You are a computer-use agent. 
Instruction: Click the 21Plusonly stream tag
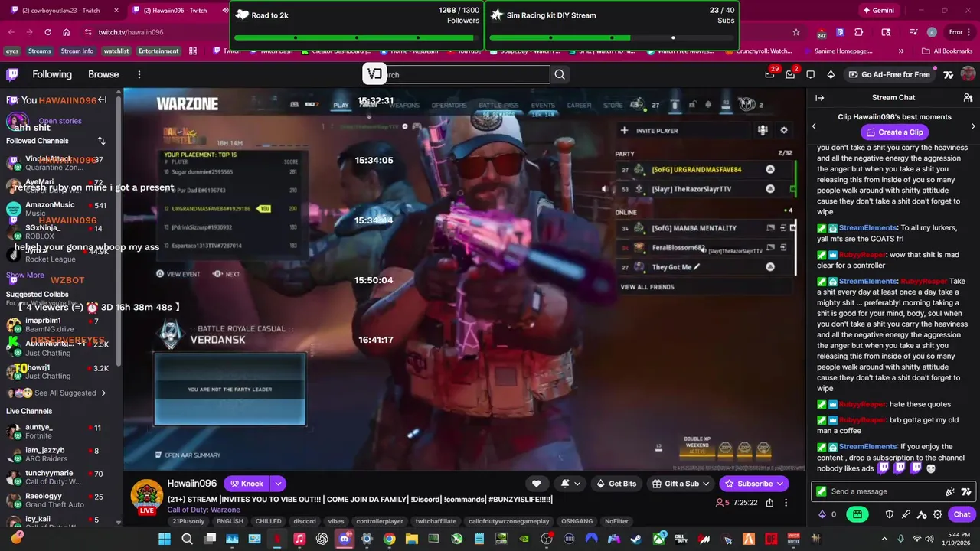coord(188,521)
